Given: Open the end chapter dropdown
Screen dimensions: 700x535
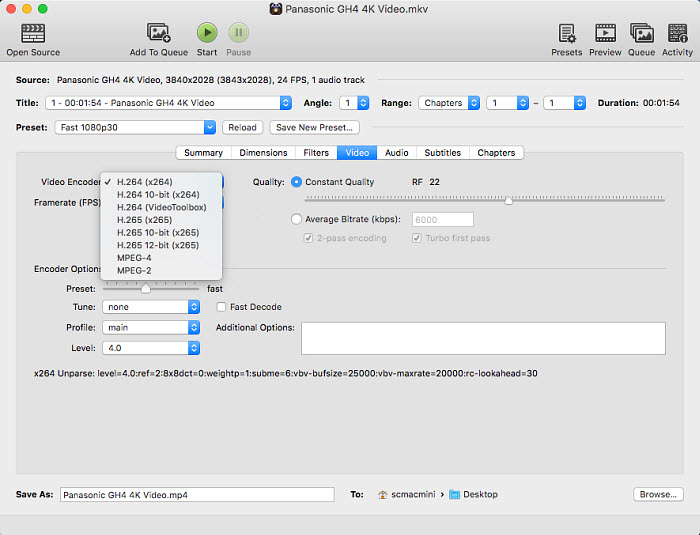Looking at the screenshot, I should coord(564,103).
